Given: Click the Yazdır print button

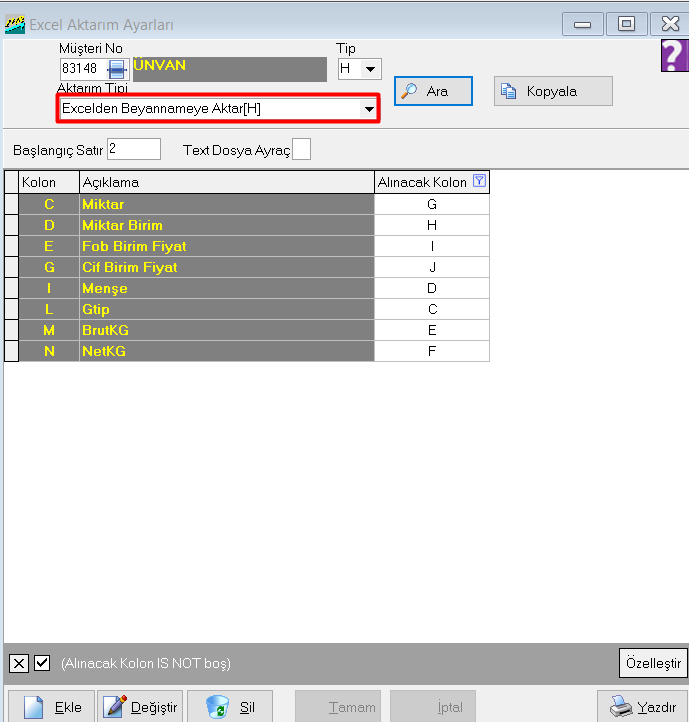Looking at the screenshot, I should point(642,706).
